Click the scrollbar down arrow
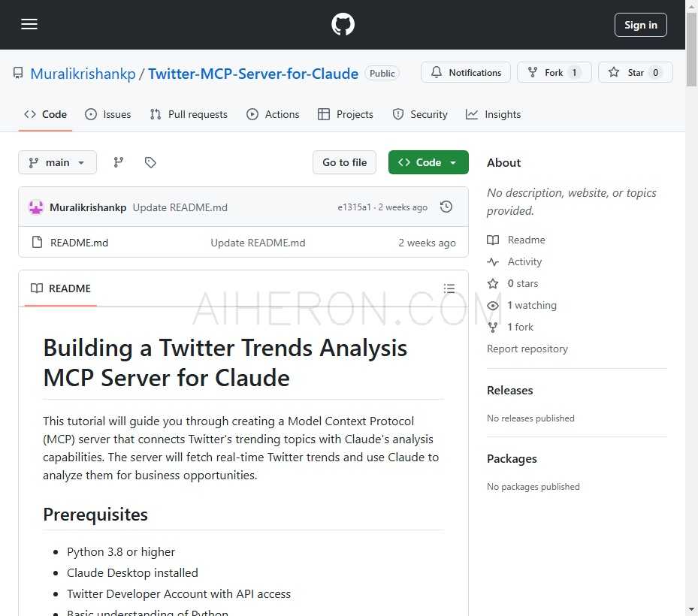This screenshot has width=698, height=616. (691, 610)
